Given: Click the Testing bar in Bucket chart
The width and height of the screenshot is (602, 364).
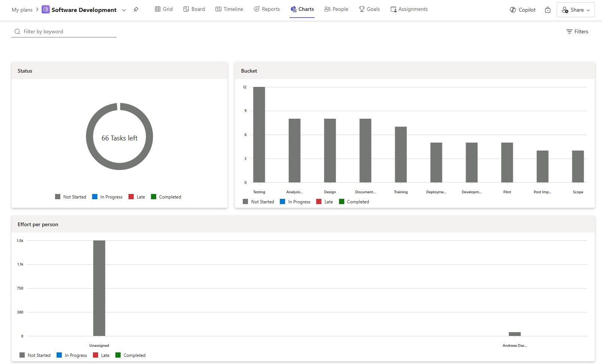Looking at the screenshot, I should click(259, 135).
